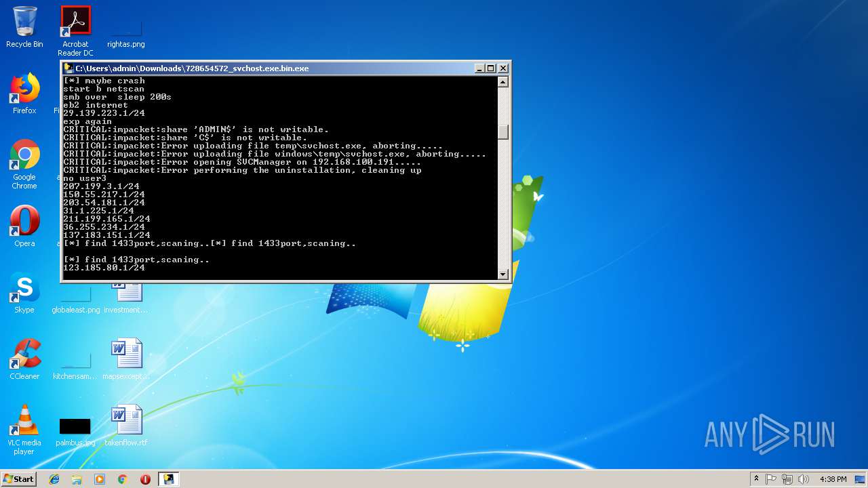Click the 'start b netscan' console line
This screenshot has height=488, width=868.
[104, 89]
